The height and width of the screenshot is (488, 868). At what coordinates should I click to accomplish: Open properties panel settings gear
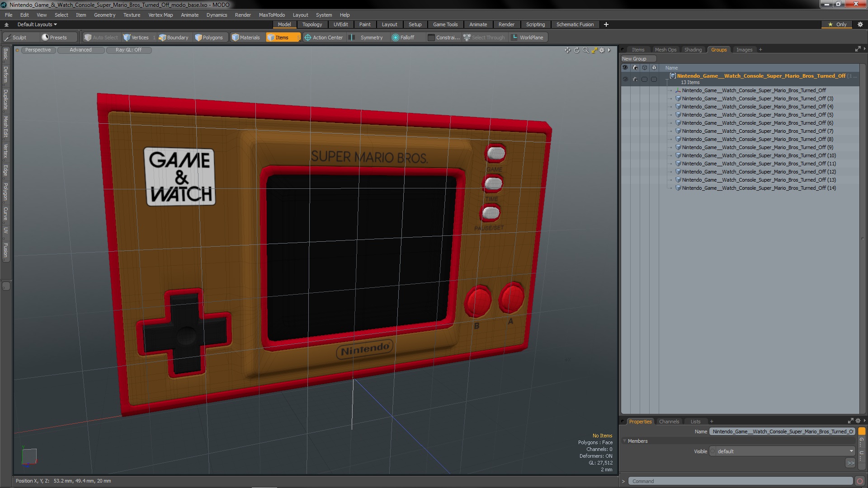tap(858, 421)
